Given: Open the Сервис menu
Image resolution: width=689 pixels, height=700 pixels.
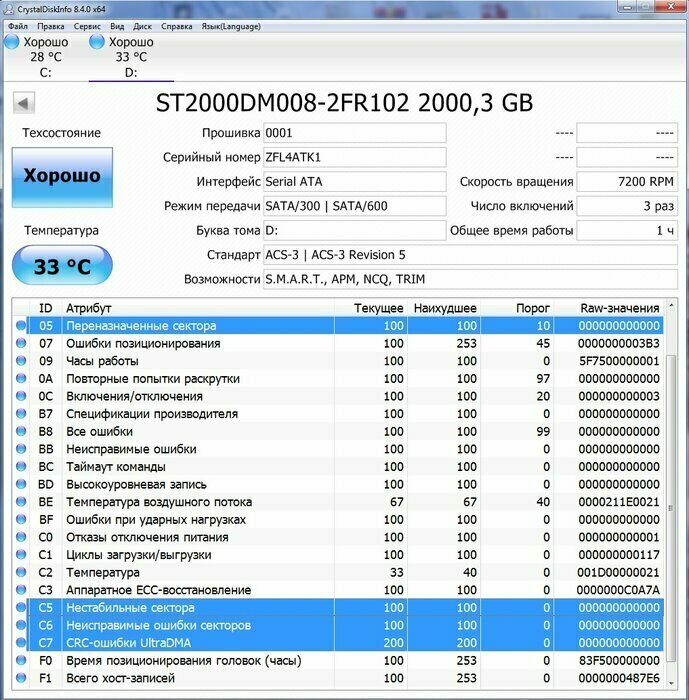Looking at the screenshot, I should [x=87, y=26].
